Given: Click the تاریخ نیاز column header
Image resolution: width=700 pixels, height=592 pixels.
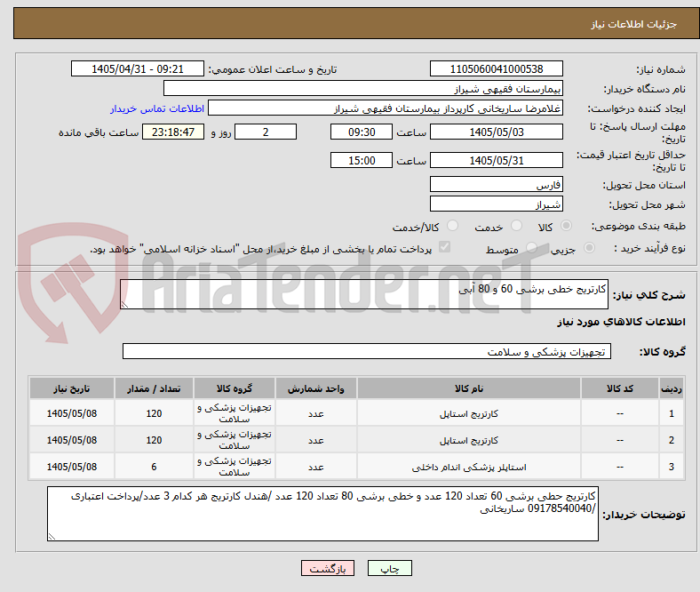Looking at the screenshot, I should click(x=72, y=388).
